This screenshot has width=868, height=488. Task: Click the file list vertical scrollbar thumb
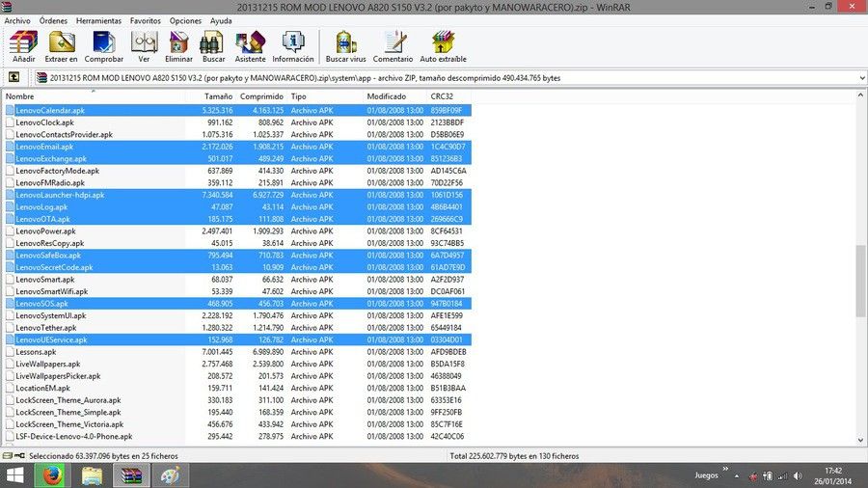point(861,280)
